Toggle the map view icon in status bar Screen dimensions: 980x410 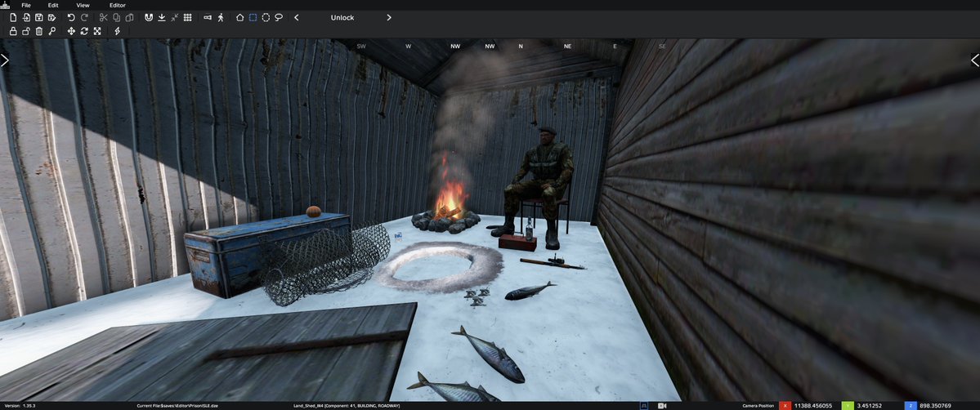(x=646, y=406)
